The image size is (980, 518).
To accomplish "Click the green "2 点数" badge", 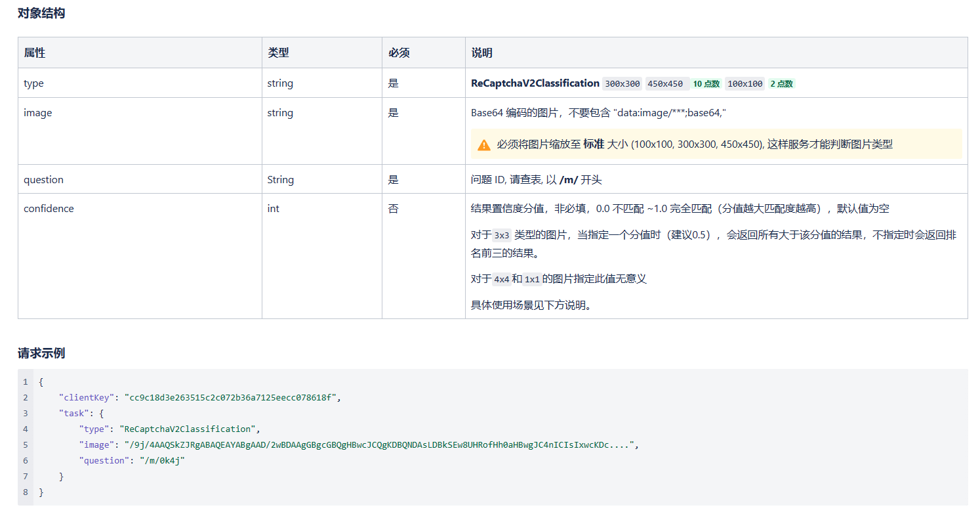I will point(781,84).
